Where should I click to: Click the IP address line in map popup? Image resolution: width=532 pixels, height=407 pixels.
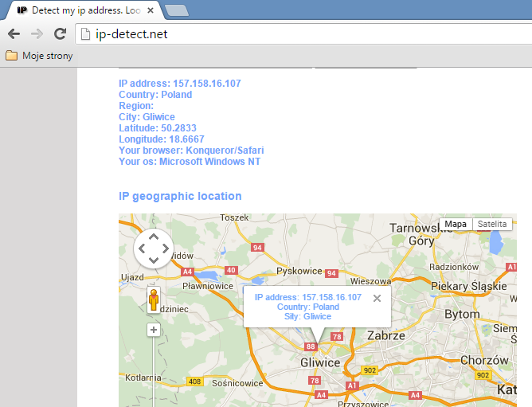[308, 297]
